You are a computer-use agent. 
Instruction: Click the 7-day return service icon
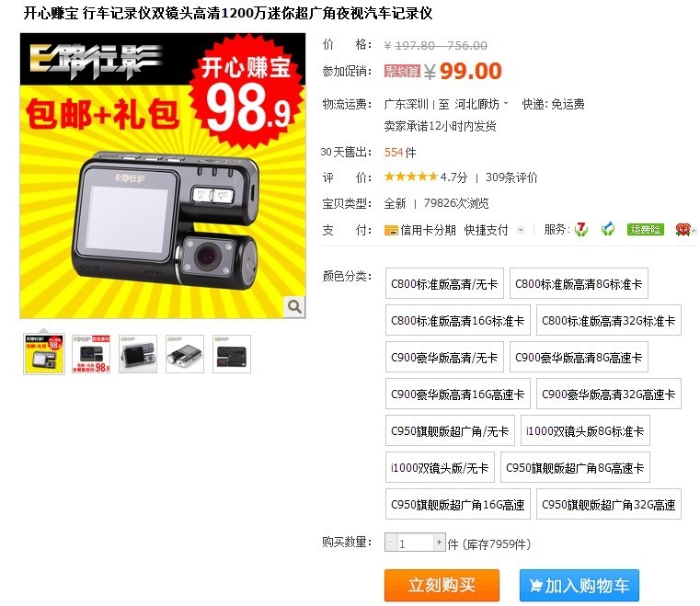pos(580,229)
